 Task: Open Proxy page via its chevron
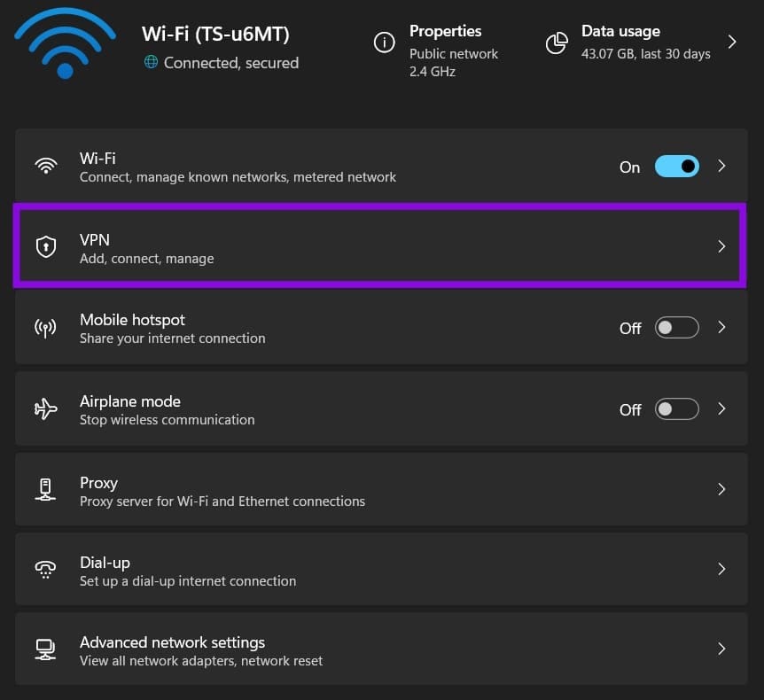point(721,489)
